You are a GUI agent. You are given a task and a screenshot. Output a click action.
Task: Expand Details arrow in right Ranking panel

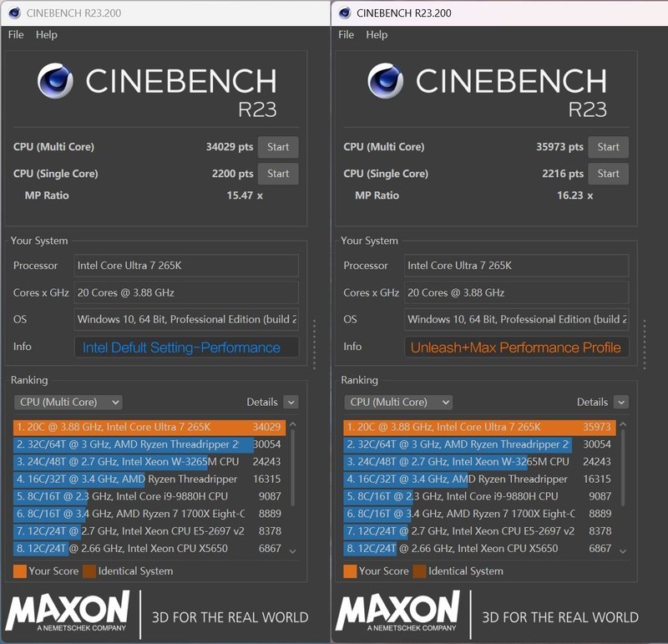click(620, 402)
